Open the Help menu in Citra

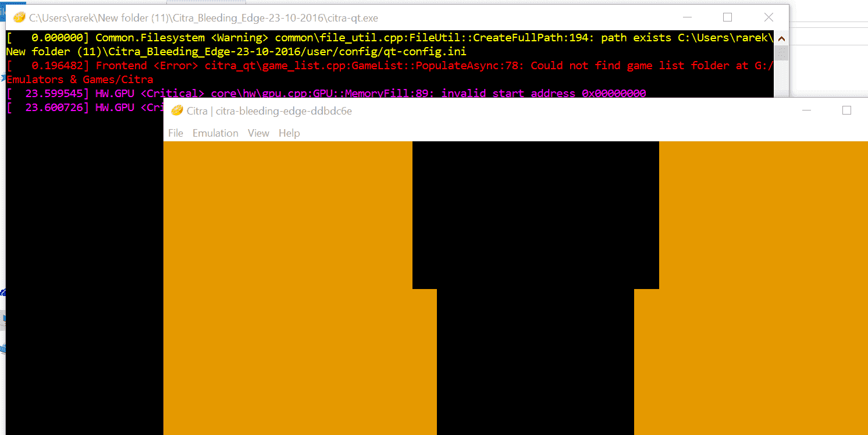(x=289, y=133)
